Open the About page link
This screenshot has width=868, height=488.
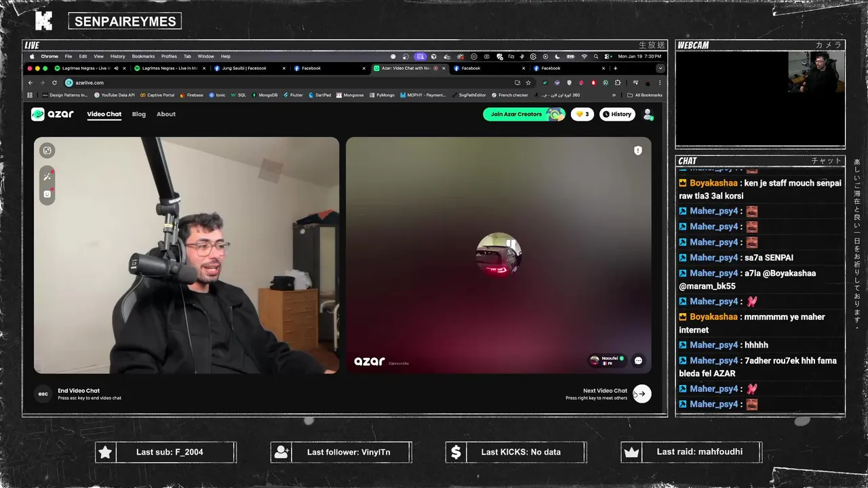coord(166,114)
